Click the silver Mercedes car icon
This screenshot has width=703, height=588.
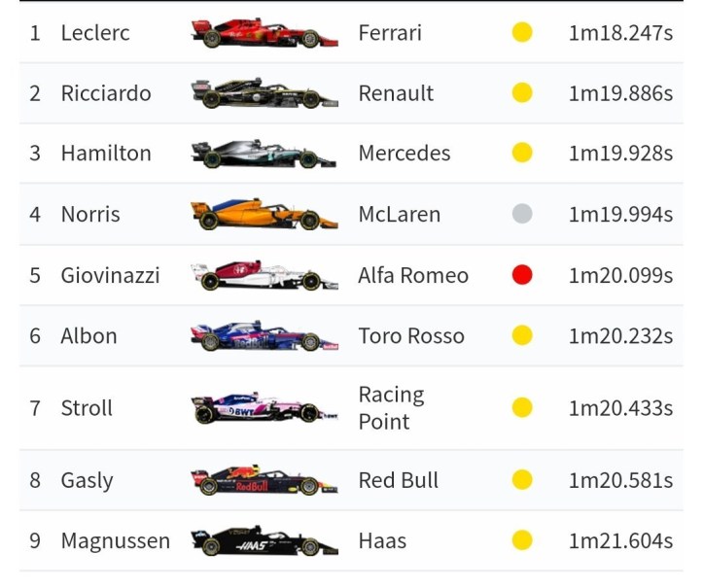coord(264,154)
